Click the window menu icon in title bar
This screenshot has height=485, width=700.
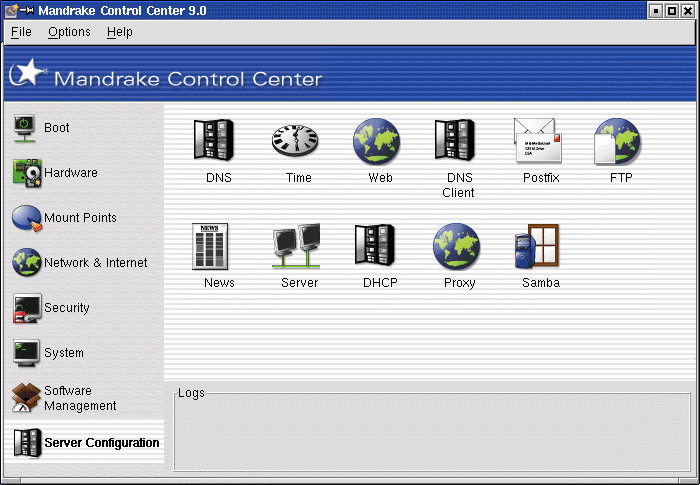[x=11, y=10]
